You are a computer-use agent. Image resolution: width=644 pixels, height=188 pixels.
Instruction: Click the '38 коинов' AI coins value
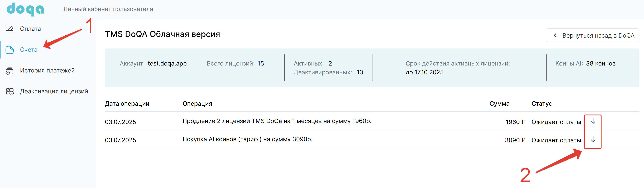pos(600,63)
